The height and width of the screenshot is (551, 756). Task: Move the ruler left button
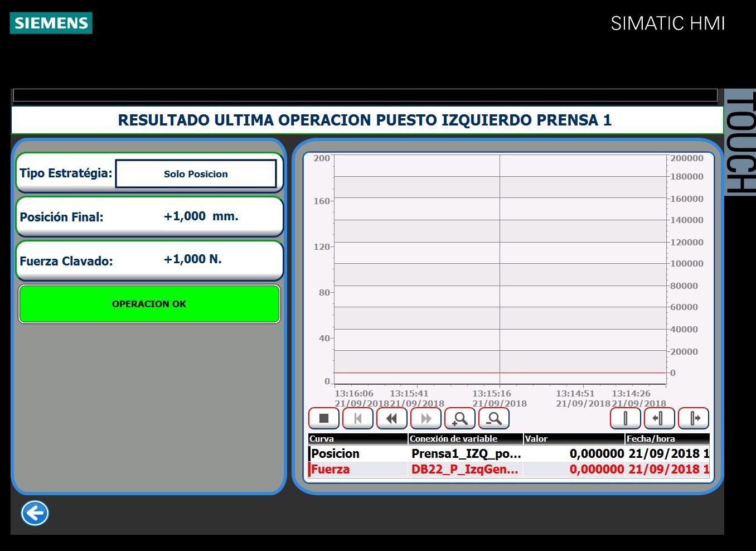(x=660, y=418)
